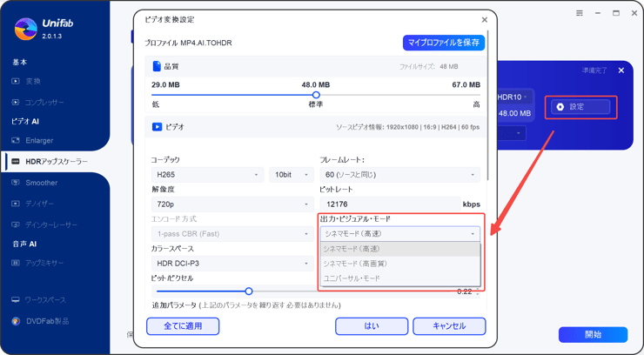This screenshot has height=355, width=644.
Task: Open the フレームレート 60 dropdown
Action: [400, 175]
